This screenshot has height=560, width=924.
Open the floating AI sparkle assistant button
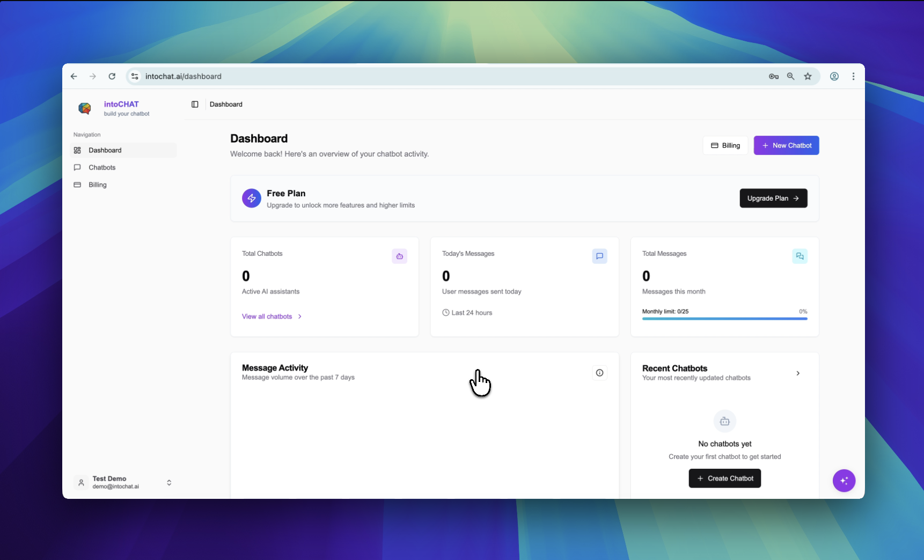point(844,481)
